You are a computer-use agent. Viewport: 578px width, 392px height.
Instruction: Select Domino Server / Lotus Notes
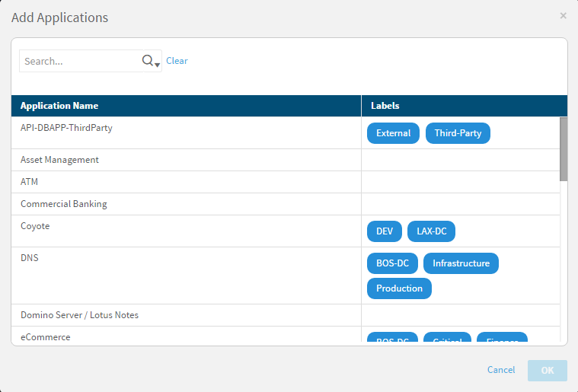click(79, 315)
